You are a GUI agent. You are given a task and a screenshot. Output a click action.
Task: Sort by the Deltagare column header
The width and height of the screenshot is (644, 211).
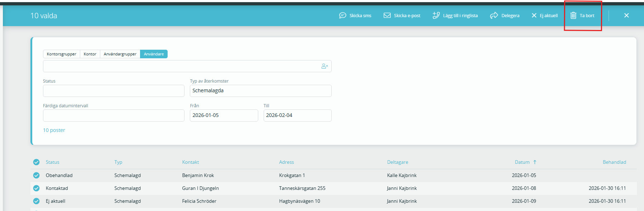point(398,162)
